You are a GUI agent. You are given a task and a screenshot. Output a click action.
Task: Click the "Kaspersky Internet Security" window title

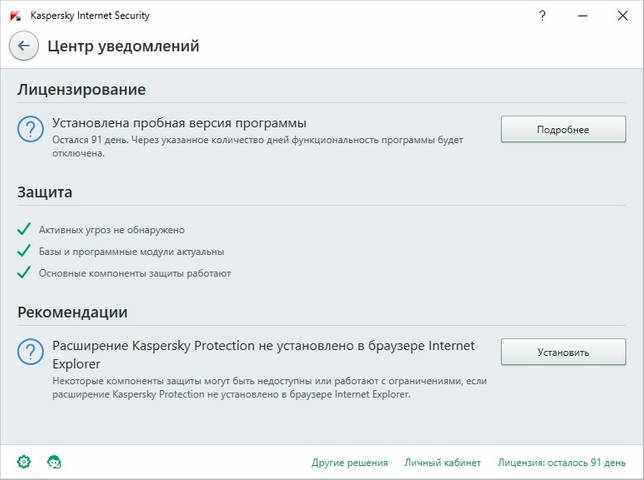tap(90, 16)
